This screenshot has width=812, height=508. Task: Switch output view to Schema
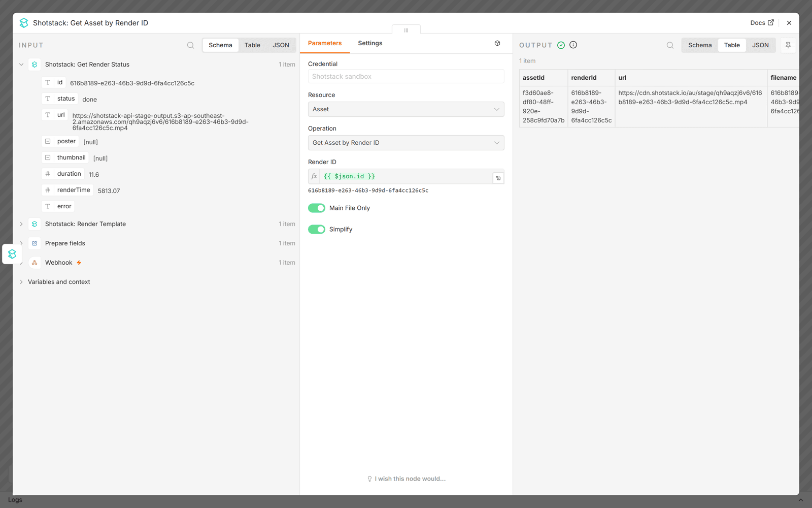pyautogui.click(x=700, y=45)
